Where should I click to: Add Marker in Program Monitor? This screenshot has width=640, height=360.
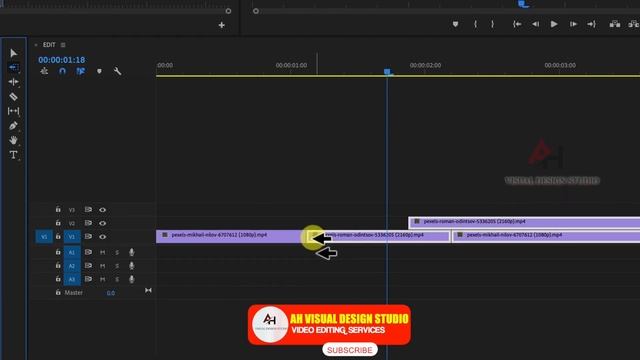[x=456, y=24]
